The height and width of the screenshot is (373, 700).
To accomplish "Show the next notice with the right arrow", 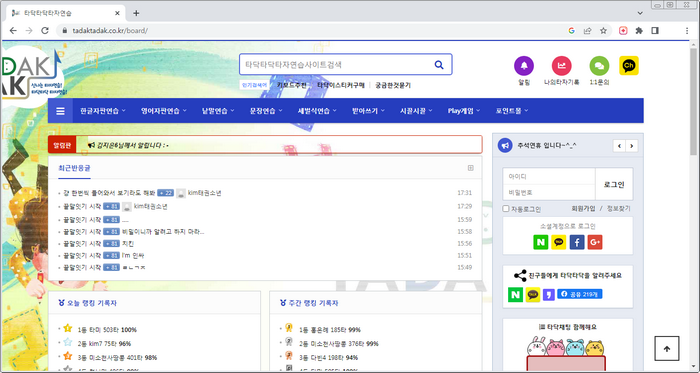I will coord(631,146).
